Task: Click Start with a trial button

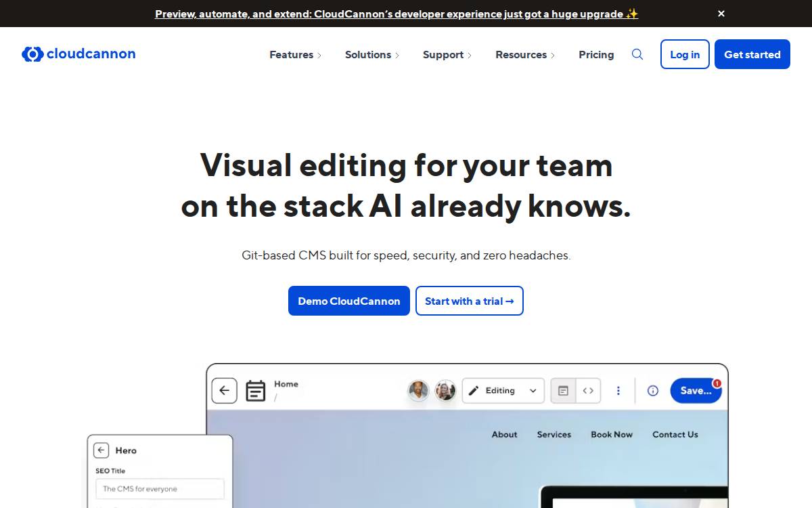Action: click(470, 301)
